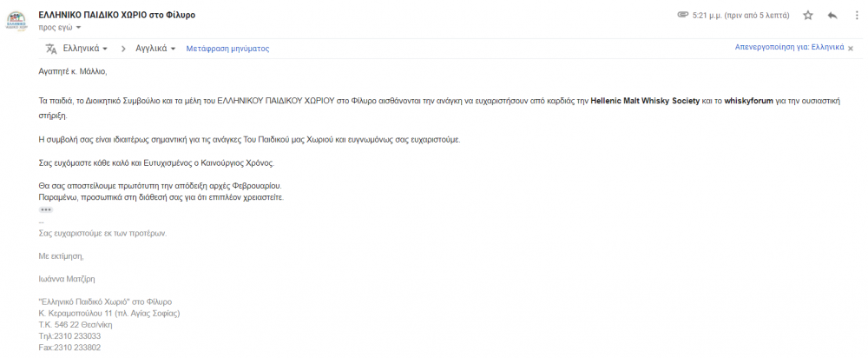Click the Fax:2310 233802 line
The width and height of the screenshot is (868, 358).
tap(69, 348)
